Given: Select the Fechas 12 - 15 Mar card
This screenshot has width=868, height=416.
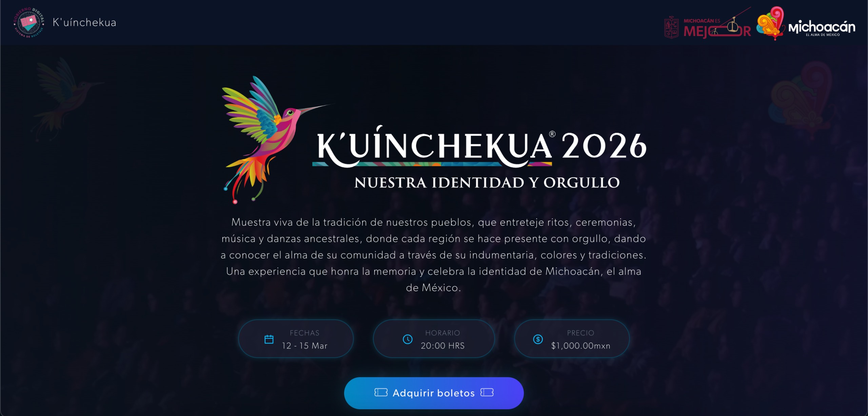Looking at the screenshot, I should [x=296, y=339].
